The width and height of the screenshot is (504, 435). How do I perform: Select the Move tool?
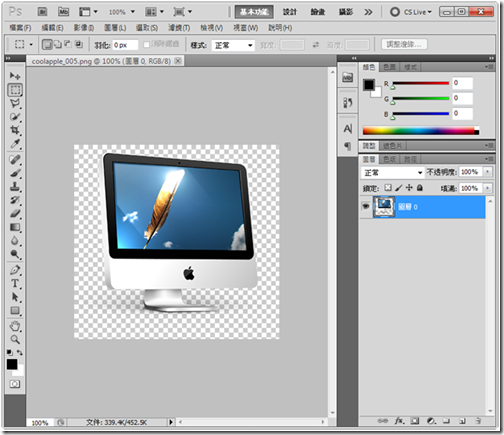click(15, 76)
